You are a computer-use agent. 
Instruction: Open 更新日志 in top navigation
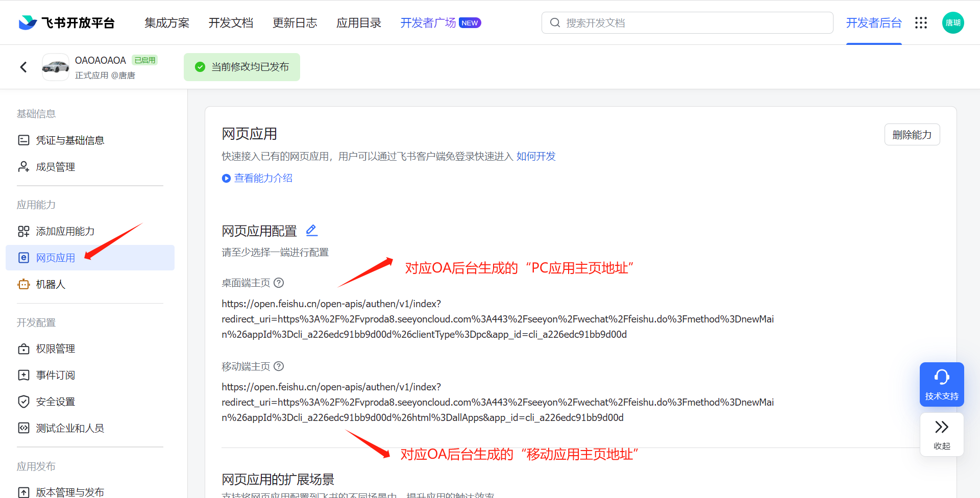click(x=295, y=23)
